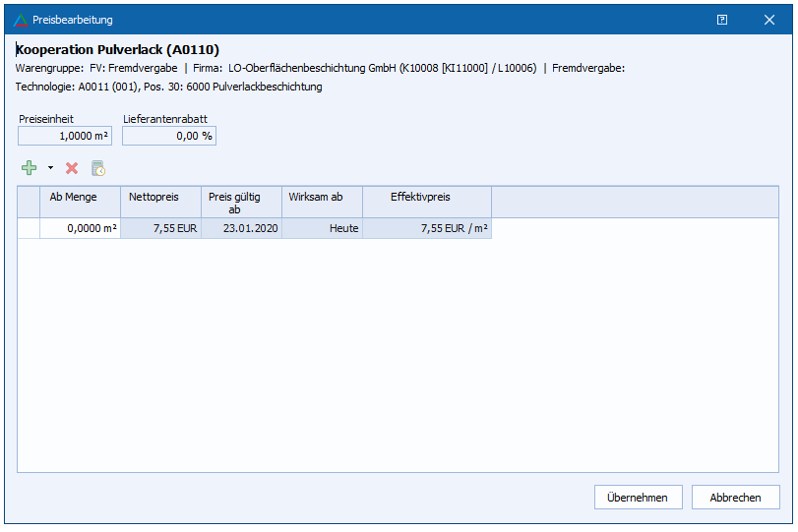This screenshot has height=532, width=798.
Task: Click the help icon in the title bar
Action: tap(722, 19)
